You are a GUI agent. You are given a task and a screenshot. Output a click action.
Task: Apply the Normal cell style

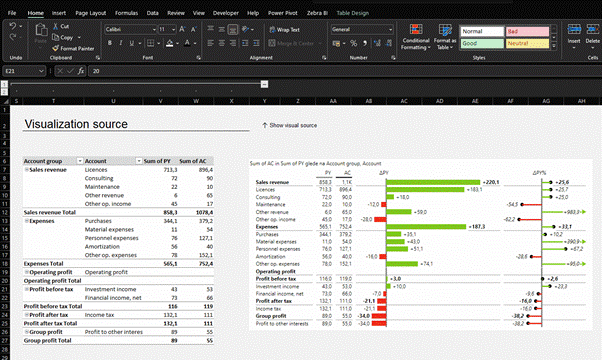pyautogui.click(x=482, y=31)
